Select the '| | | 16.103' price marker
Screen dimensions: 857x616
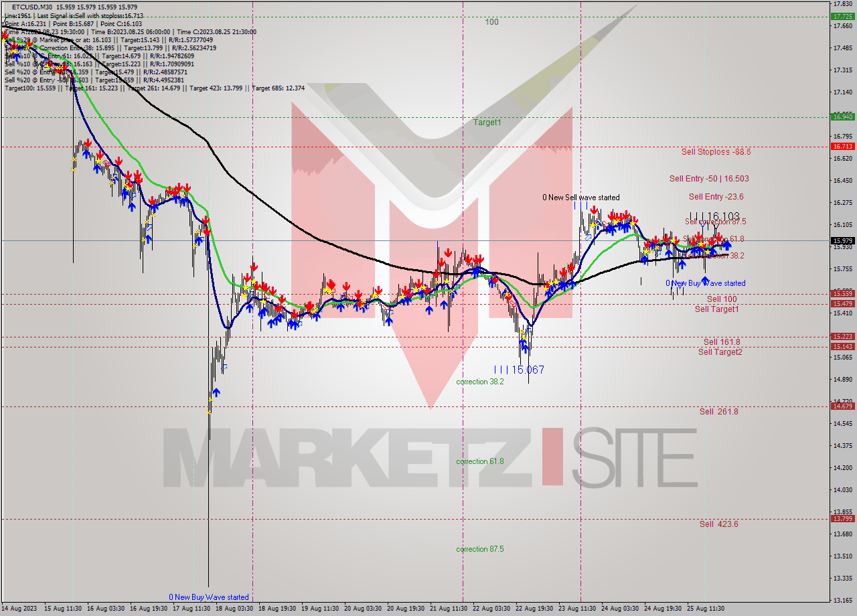click(x=714, y=216)
